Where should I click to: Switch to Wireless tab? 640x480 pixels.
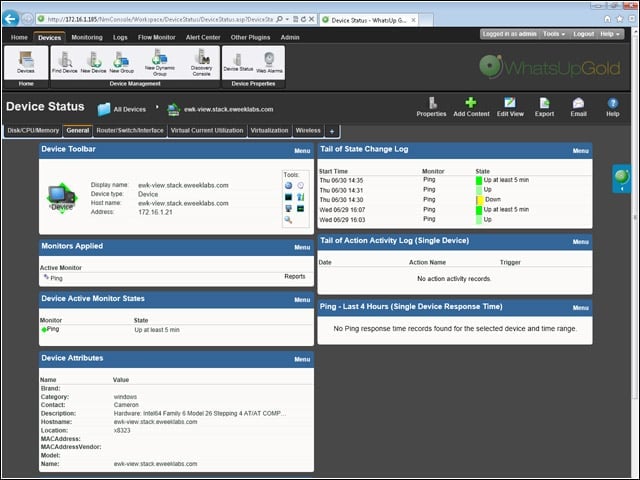click(x=308, y=131)
